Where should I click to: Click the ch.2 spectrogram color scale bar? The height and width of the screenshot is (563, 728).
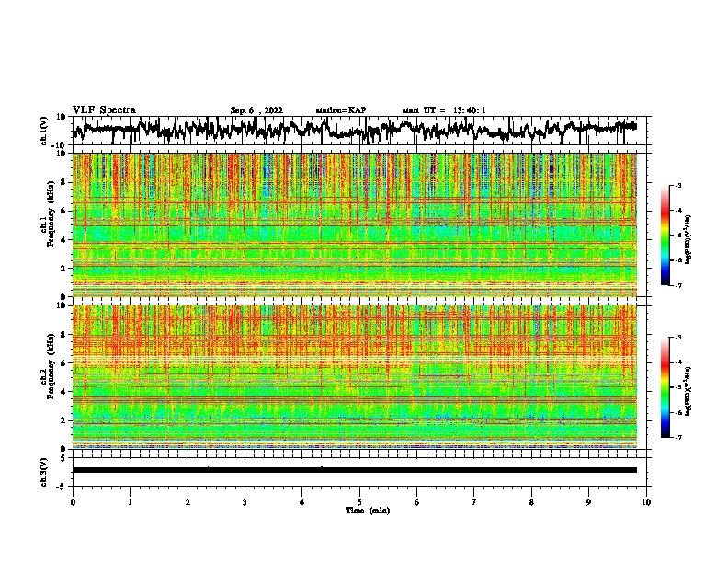(x=665, y=387)
